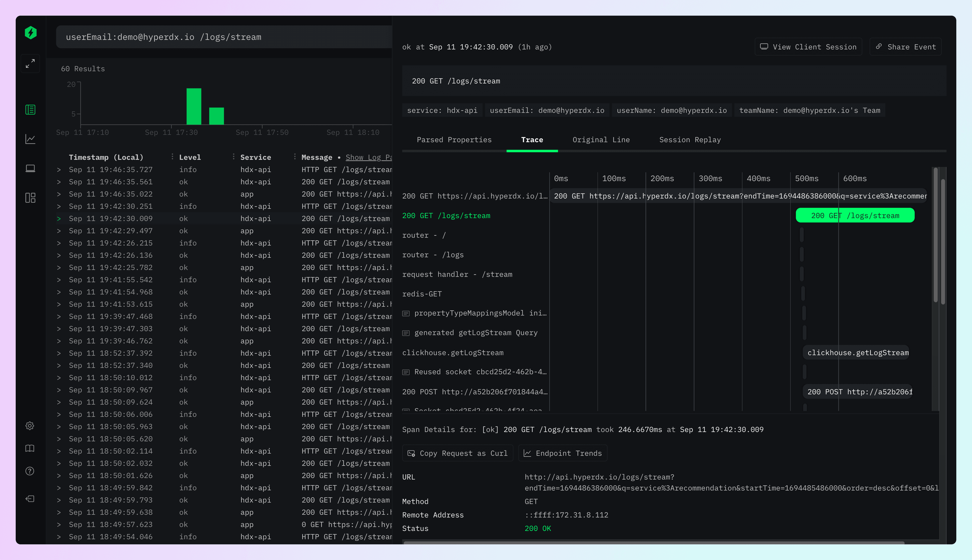The image size is (972, 560).
Task: Open the team Settings gear icon
Action: tap(30, 426)
